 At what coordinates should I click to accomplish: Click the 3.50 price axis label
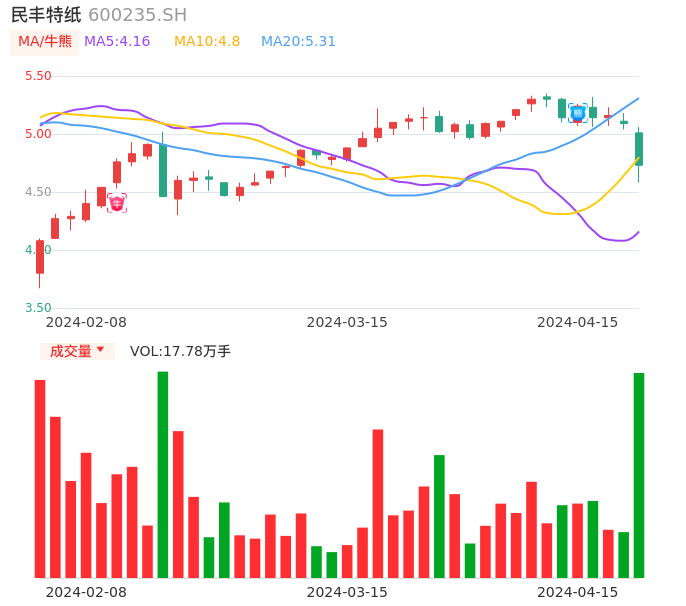point(38,308)
